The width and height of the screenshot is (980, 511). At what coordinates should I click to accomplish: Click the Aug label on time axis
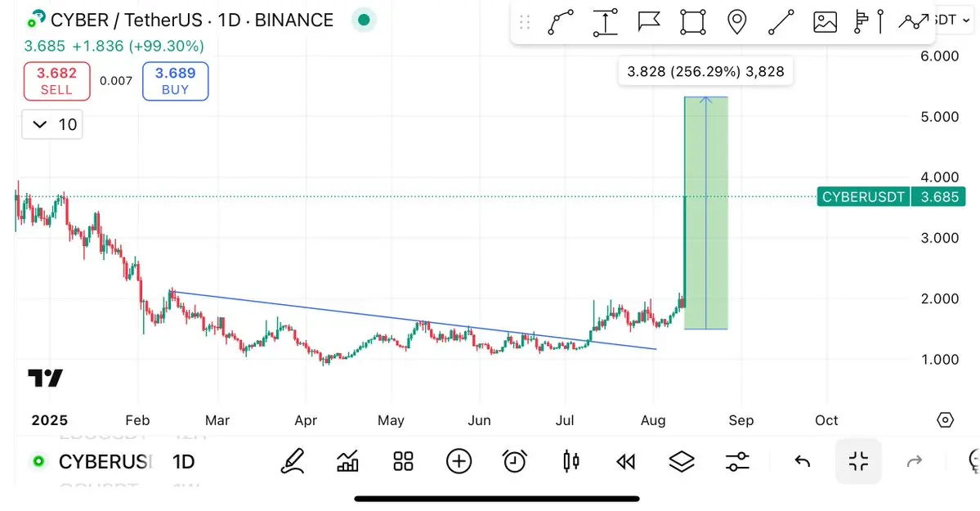click(653, 420)
